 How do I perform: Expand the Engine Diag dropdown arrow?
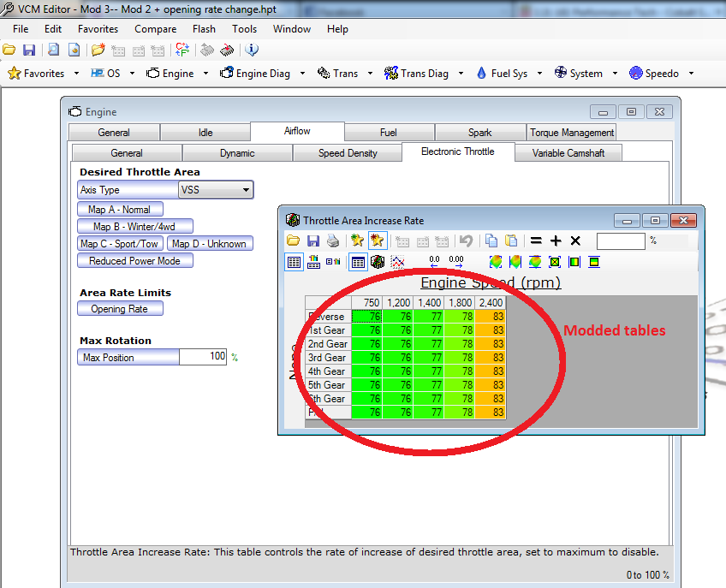pyautogui.click(x=302, y=73)
